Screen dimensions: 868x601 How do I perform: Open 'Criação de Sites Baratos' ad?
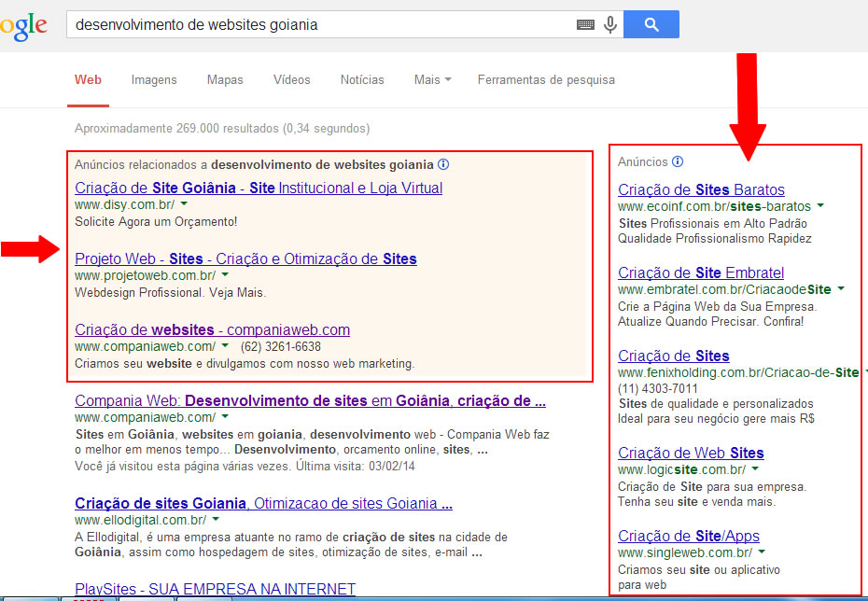point(701,189)
